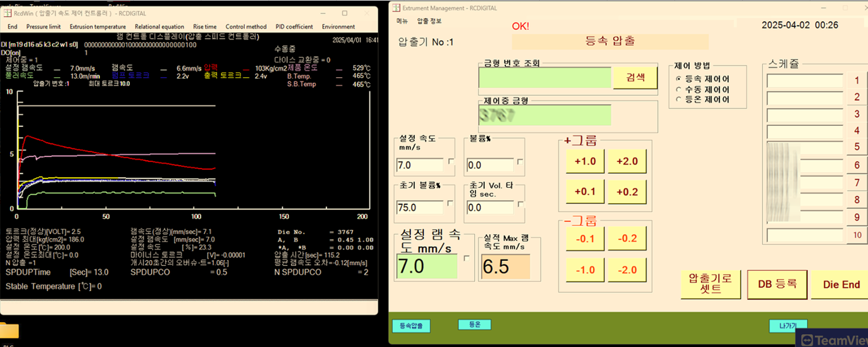Click the 나가기 exit button
The height and width of the screenshot is (347, 868).
click(787, 325)
